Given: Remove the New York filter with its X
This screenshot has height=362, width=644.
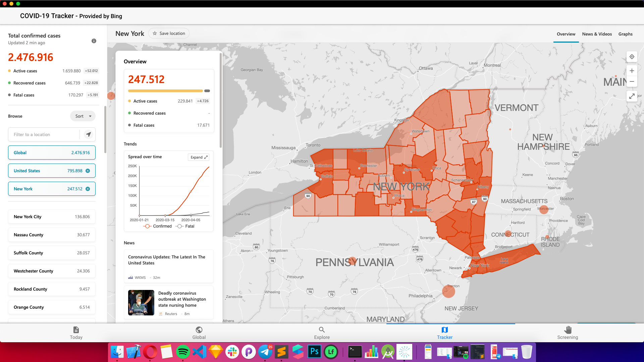Looking at the screenshot, I should click(88, 189).
